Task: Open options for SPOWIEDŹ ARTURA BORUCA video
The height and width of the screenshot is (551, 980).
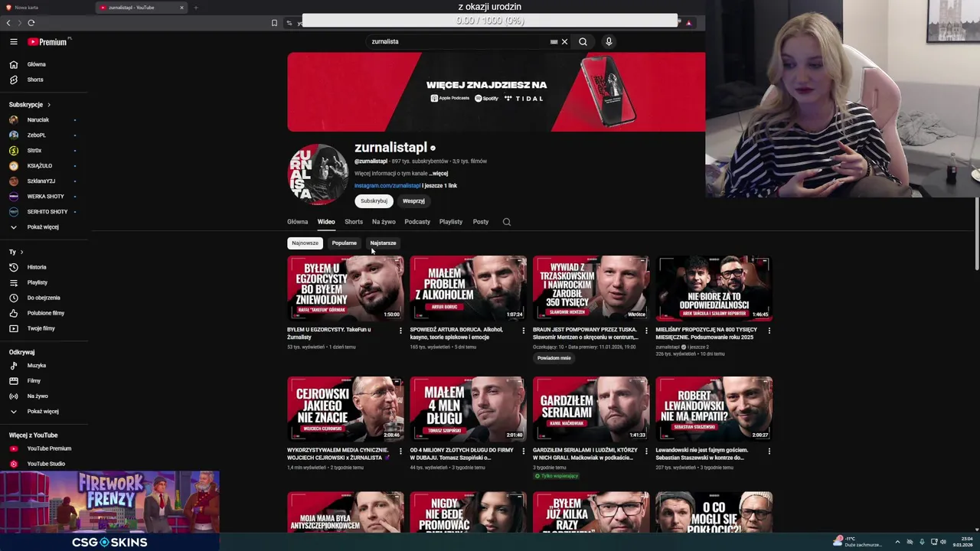Action: tap(524, 331)
